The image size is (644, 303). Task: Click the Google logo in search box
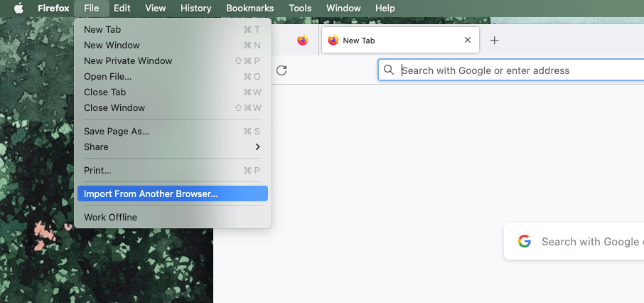click(525, 242)
